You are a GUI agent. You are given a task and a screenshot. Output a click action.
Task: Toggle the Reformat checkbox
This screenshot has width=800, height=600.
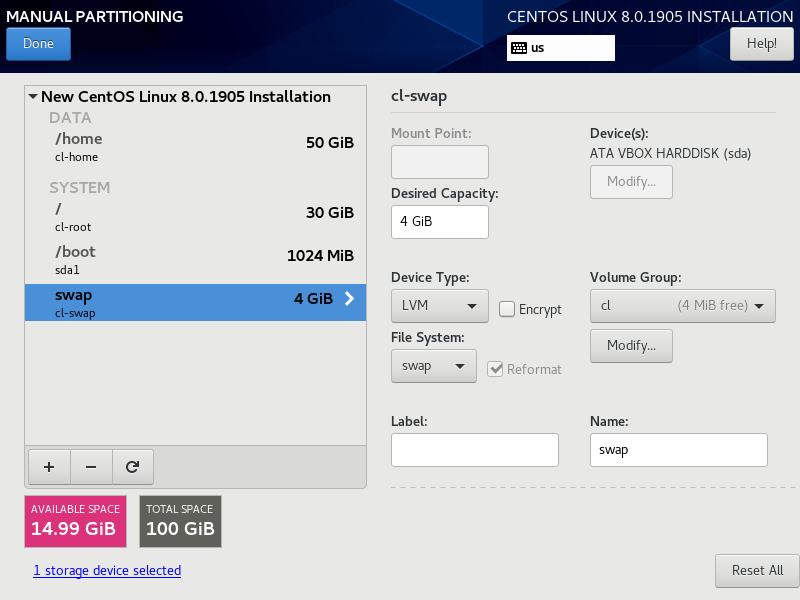pos(494,369)
